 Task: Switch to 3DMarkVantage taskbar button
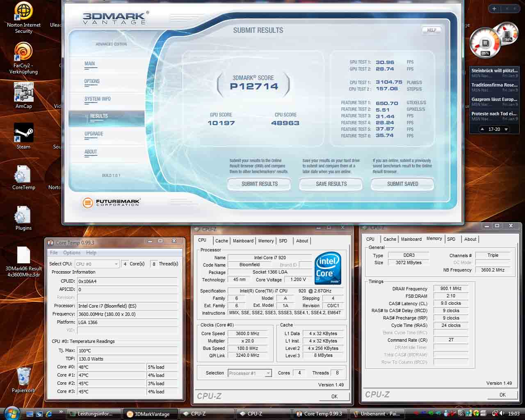point(151,414)
